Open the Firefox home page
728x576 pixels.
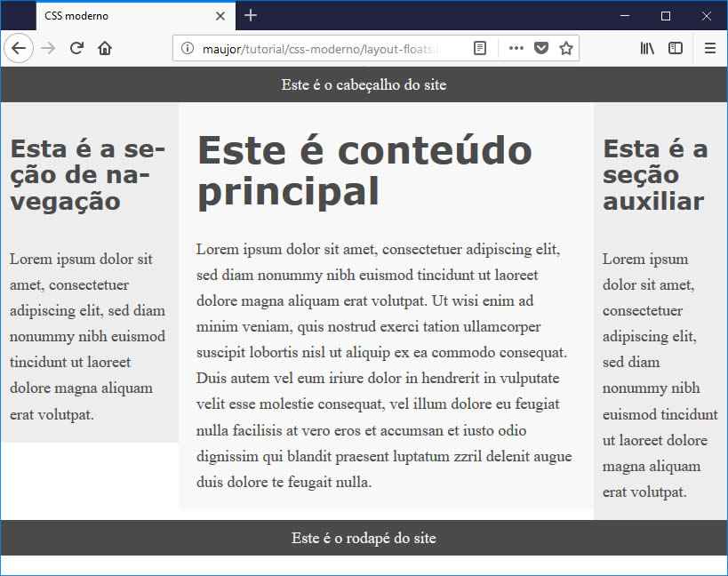(105, 48)
